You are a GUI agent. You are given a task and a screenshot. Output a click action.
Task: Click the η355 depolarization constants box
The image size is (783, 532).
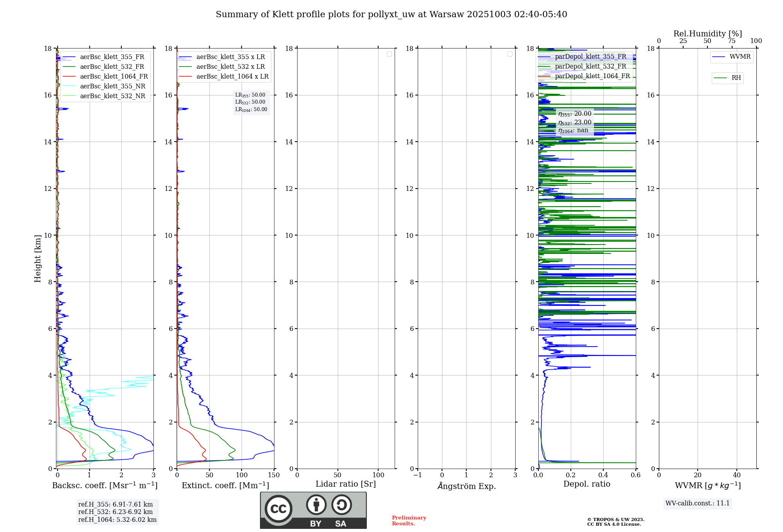[574, 122]
